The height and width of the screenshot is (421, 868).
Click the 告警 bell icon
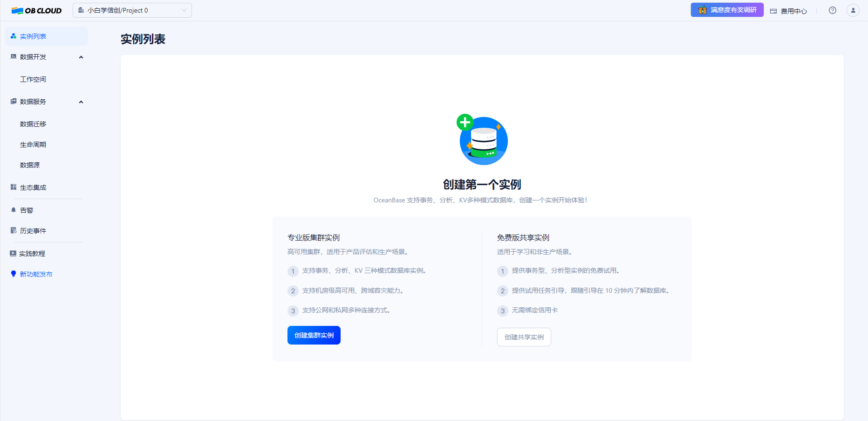[x=14, y=210]
